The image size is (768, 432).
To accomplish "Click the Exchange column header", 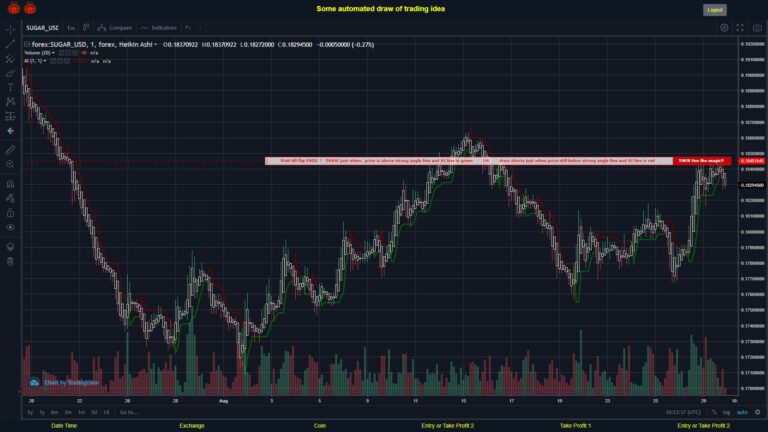I will click(x=192, y=426).
